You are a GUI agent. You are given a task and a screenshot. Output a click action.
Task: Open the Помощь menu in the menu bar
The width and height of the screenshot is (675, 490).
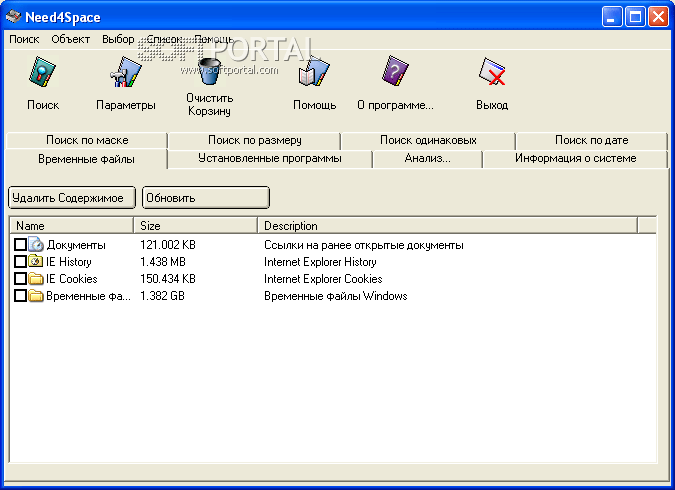214,39
